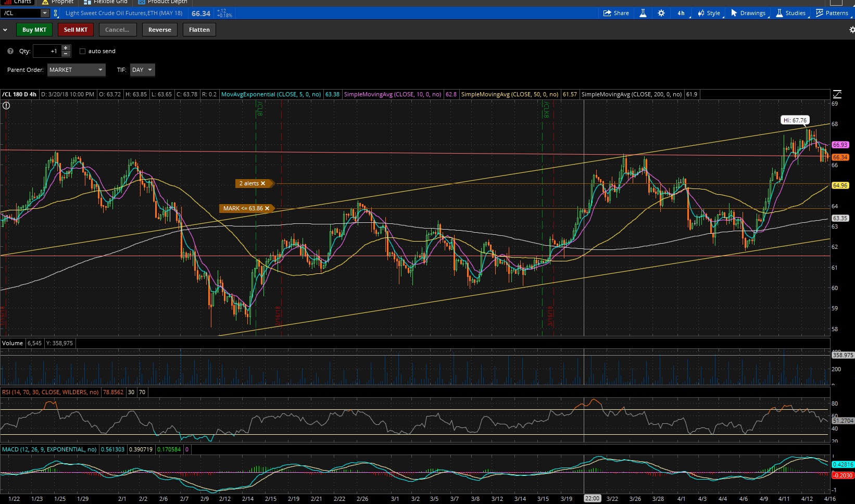This screenshot has height=504, width=855.
Task: Open the Drawings menu
Action: tap(749, 13)
